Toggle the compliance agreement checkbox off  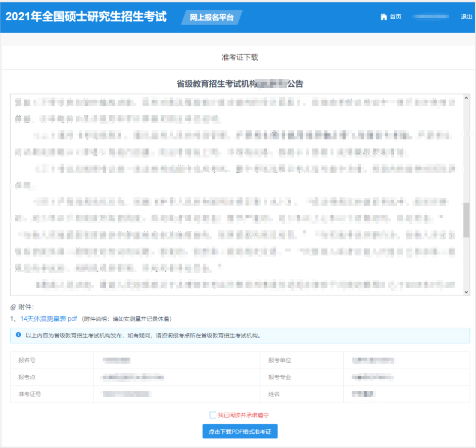[213, 415]
